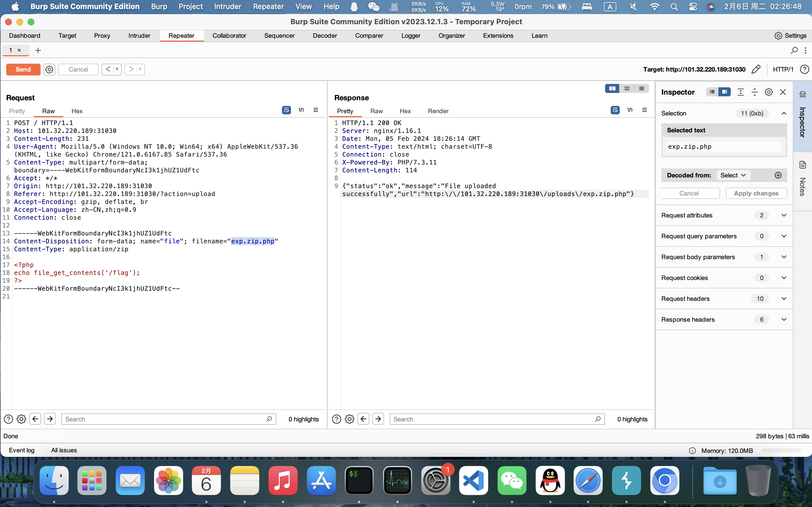Toggle non-printable characters (\n) in Response

[x=630, y=110]
